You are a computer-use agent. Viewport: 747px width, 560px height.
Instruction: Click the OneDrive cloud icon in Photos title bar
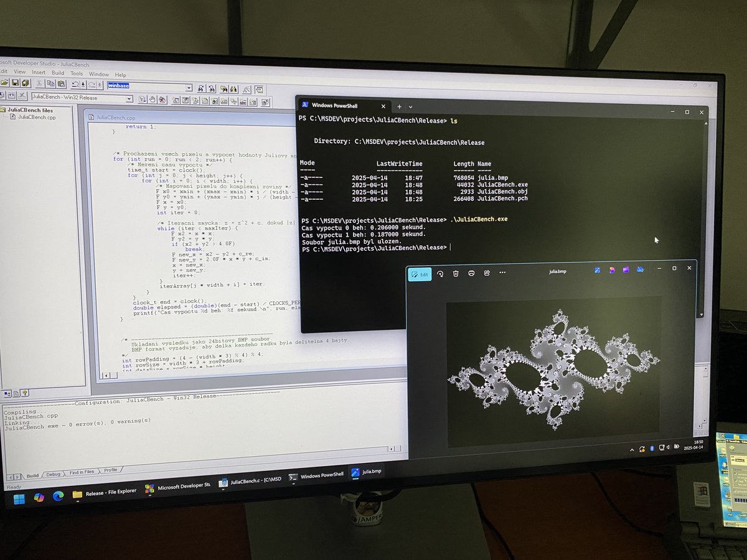tap(640, 270)
